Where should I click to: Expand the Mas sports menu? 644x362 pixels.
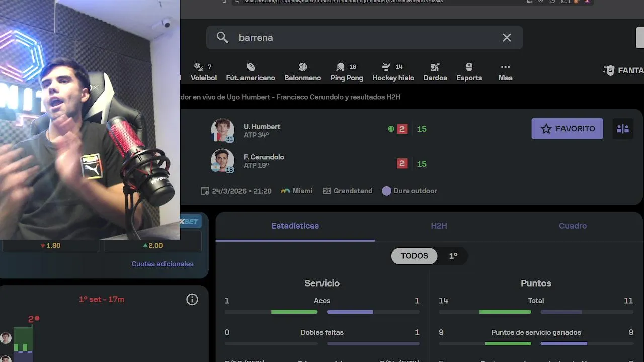click(x=505, y=72)
